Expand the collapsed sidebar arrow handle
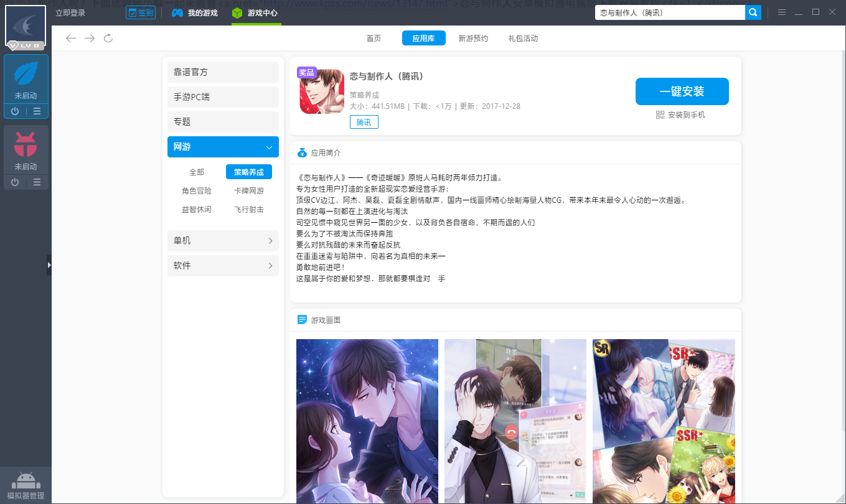Viewport: 846px width, 504px height. click(49, 265)
